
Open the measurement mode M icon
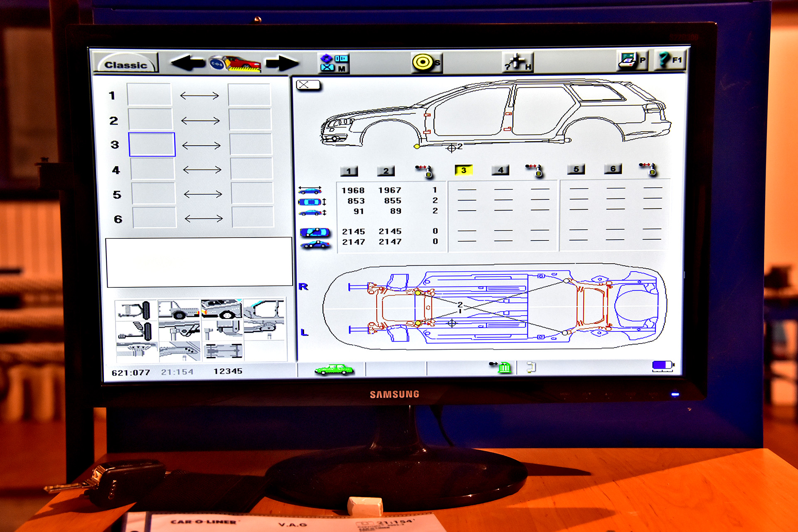334,63
